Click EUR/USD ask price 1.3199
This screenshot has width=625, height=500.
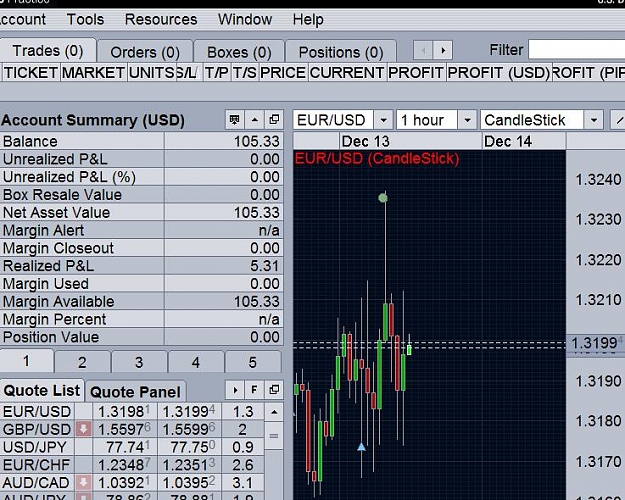[189, 411]
